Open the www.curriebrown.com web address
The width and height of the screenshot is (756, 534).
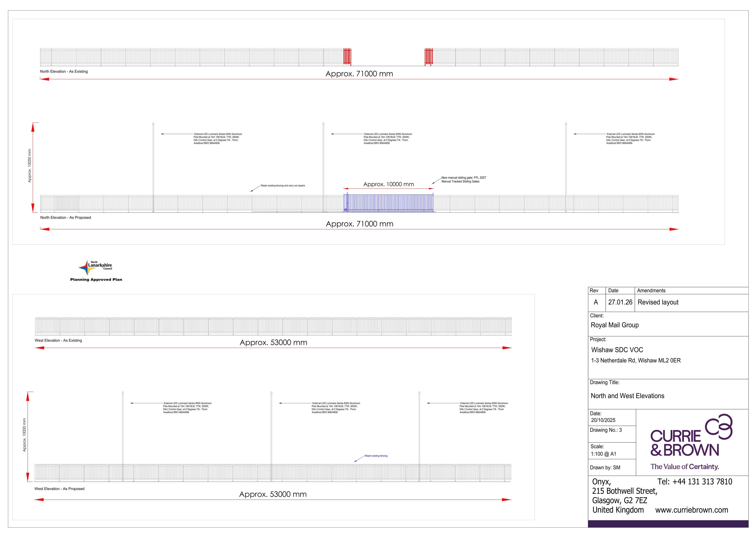(x=692, y=510)
